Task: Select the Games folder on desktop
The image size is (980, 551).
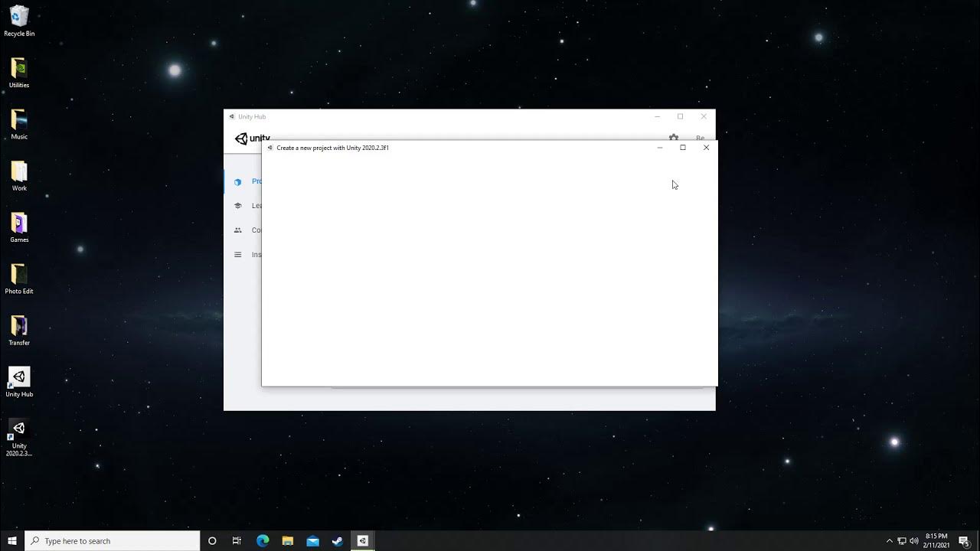Action: (x=19, y=227)
